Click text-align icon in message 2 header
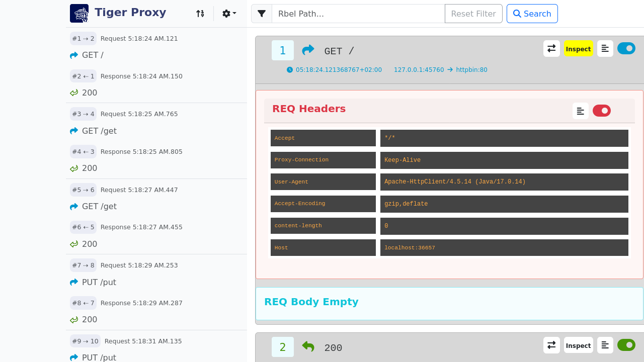The height and width of the screenshot is (362, 644). click(x=605, y=345)
